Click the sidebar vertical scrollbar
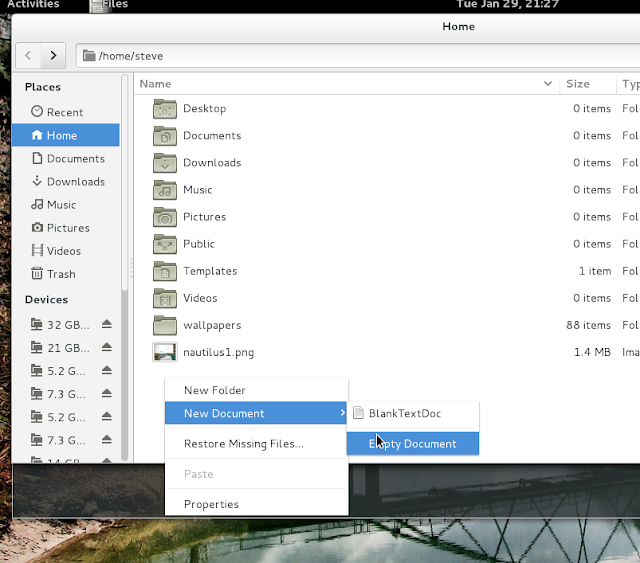This screenshot has width=640, height=563. coord(124,268)
